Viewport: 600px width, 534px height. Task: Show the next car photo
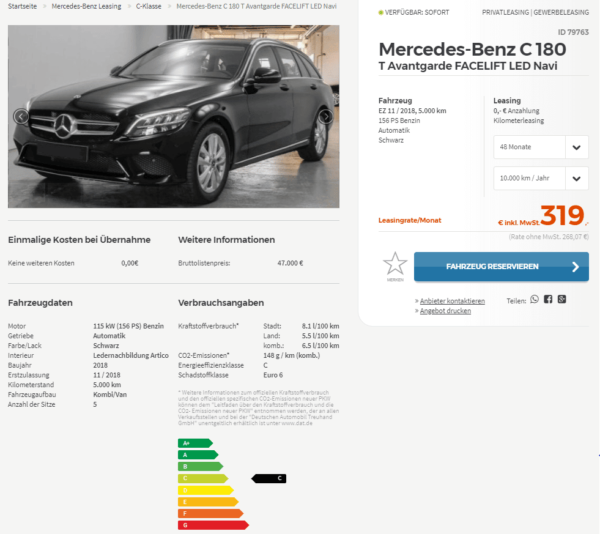coord(326,116)
